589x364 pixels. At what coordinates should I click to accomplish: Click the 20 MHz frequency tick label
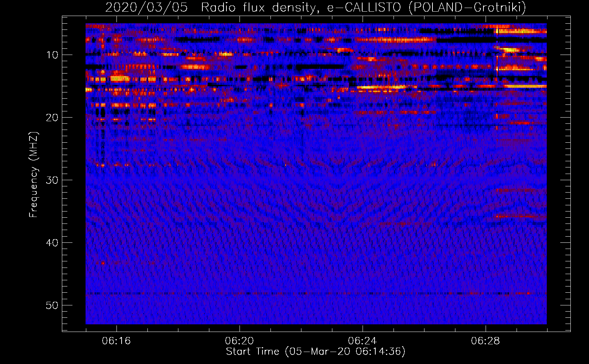[x=52, y=118]
